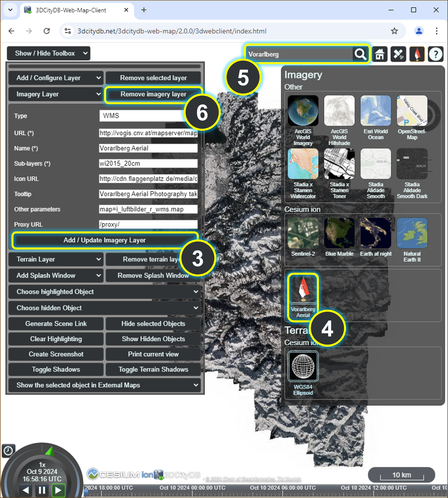Go to the home view icon
Image resolution: width=448 pixels, height=498 pixels.
pyautogui.click(x=380, y=54)
